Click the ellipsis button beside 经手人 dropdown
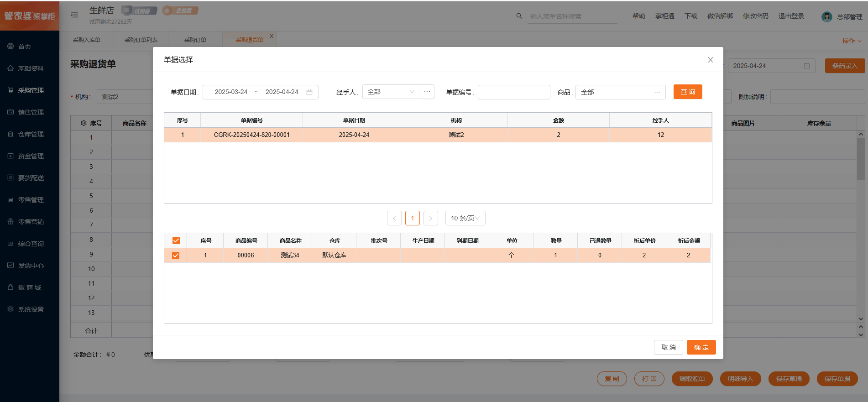The height and width of the screenshot is (402, 868). (427, 92)
